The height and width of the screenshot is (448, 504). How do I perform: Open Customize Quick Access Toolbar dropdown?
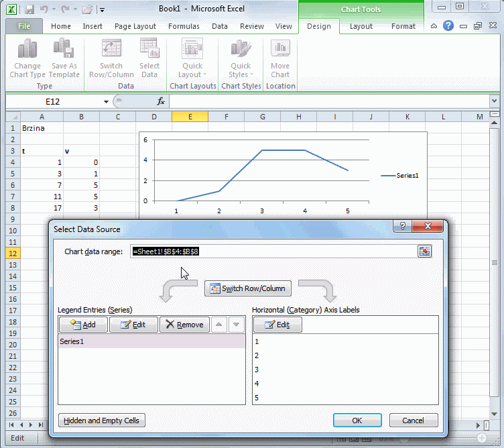(x=102, y=9)
